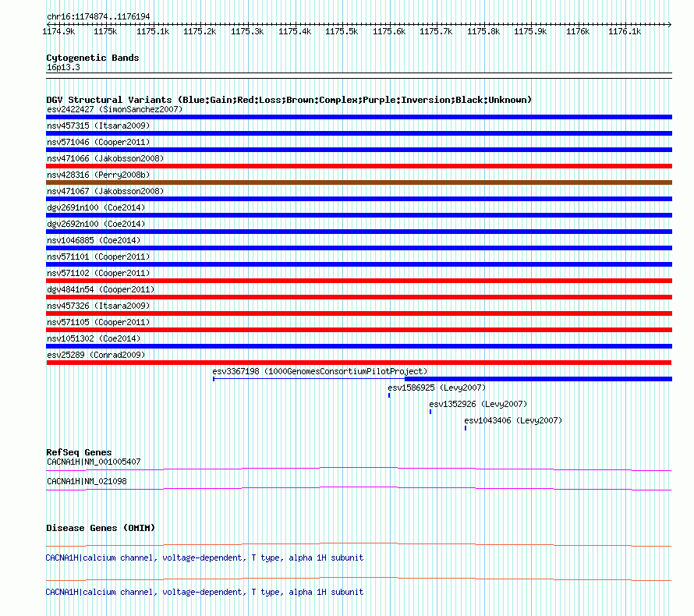Click the 1175.5k ruler tick label
The height and width of the screenshot is (616, 694).
point(342,31)
